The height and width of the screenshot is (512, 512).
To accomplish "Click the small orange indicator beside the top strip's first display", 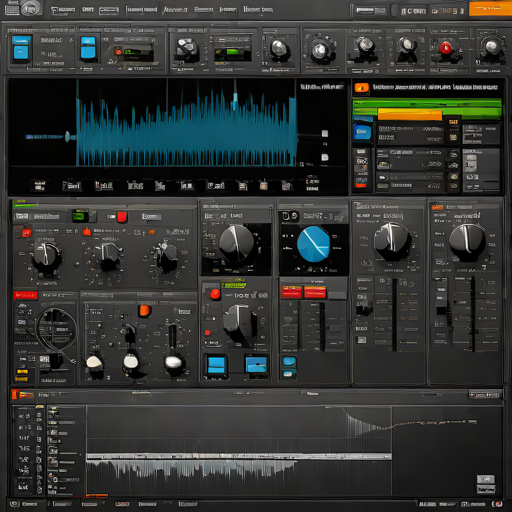I will [x=118, y=52].
